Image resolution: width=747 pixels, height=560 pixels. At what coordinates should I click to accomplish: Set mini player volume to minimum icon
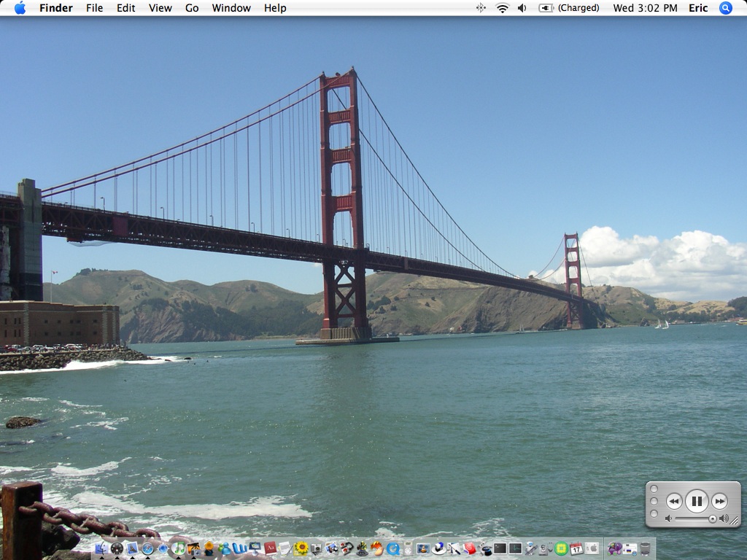(669, 519)
